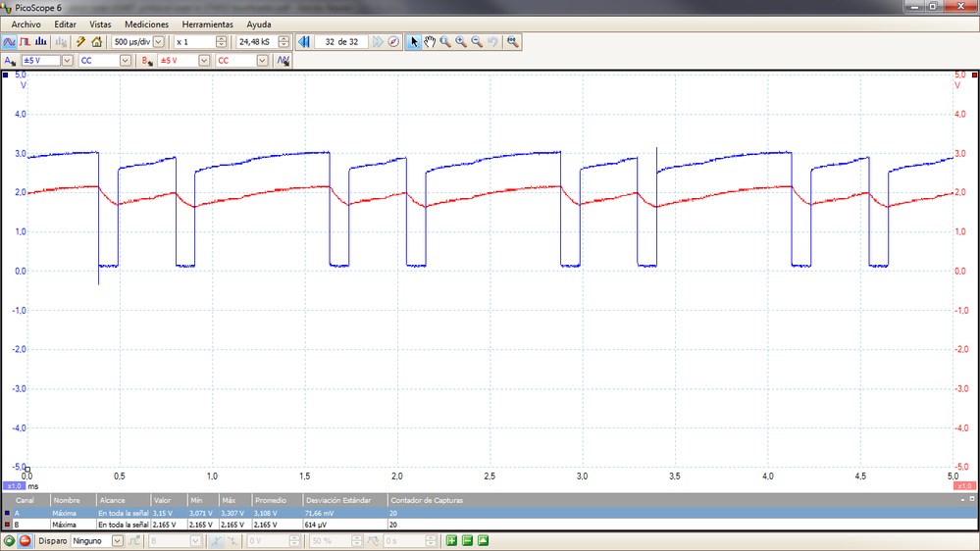
Task: Open the trigger source B dropdown
Action: point(195,541)
